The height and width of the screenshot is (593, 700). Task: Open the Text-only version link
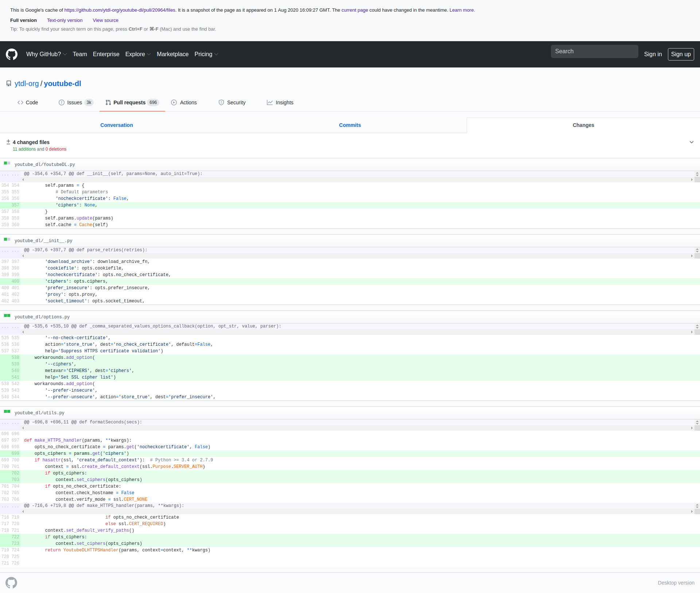(65, 20)
